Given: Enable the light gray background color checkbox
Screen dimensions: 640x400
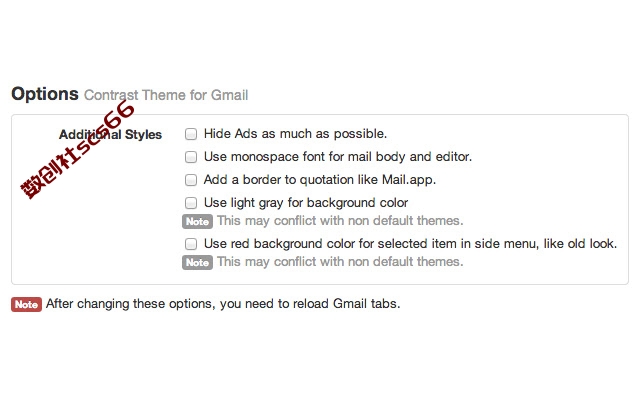Looking at the screenshot, I should point(191,203).
